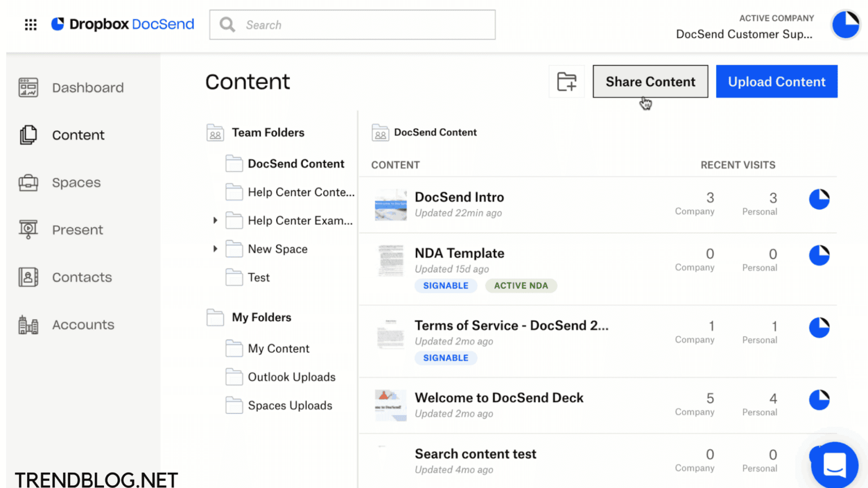Select the Outlook Uploads folder
This screenshot has width=868, height=488.
(291, 377)
